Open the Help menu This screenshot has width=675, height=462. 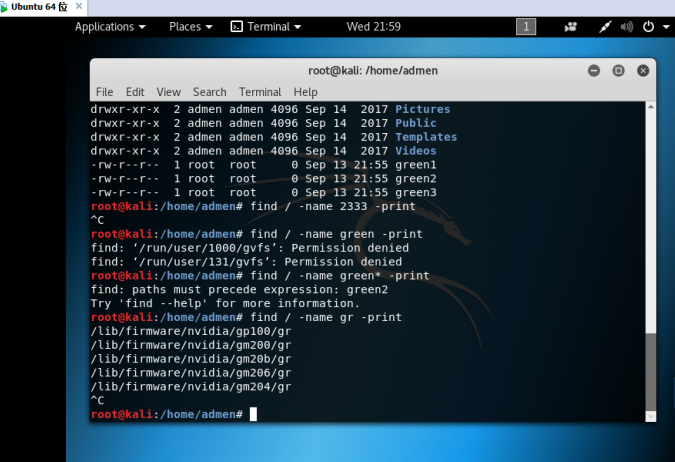tap(305, 92)
